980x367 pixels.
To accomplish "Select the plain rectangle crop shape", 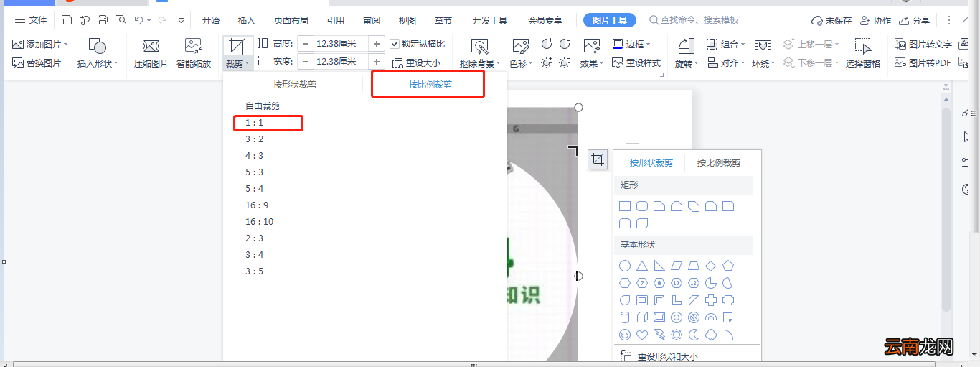I will pos(625,207).
